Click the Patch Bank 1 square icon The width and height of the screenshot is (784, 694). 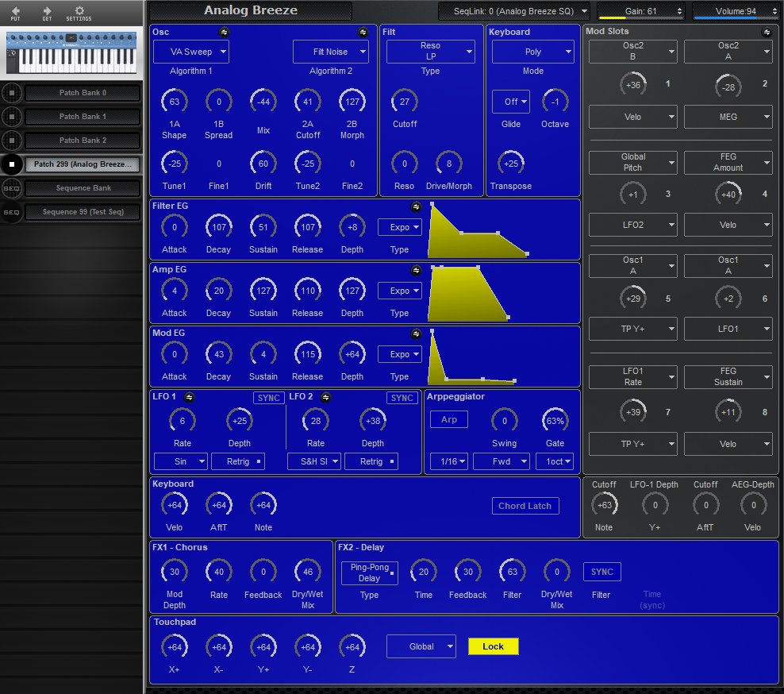tap(11, 117)
